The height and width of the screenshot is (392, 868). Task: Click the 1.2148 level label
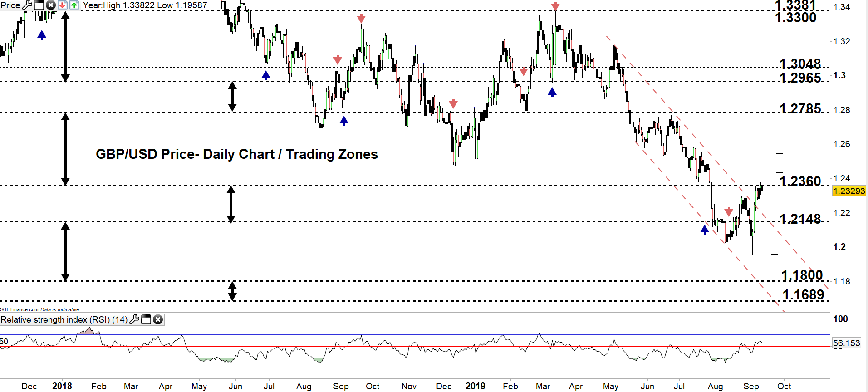click(800, 219)
